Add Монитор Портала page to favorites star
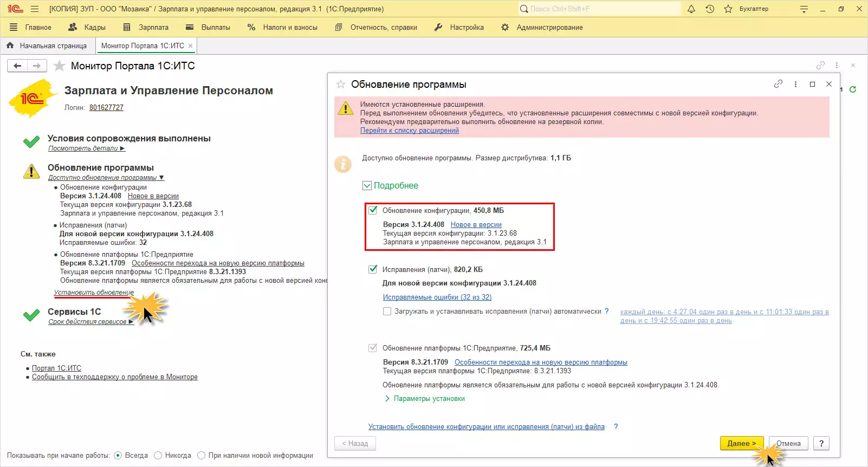868x467 pixels. click(x=60, y=66)
